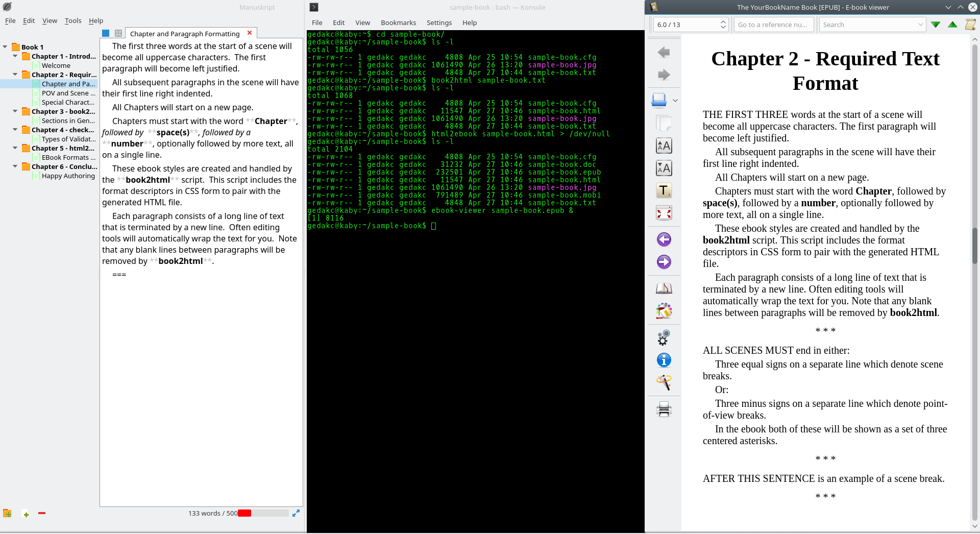Increase font size in e-book viewer
The height and width of the screenshot is (534, 980).
pos(664,146)
